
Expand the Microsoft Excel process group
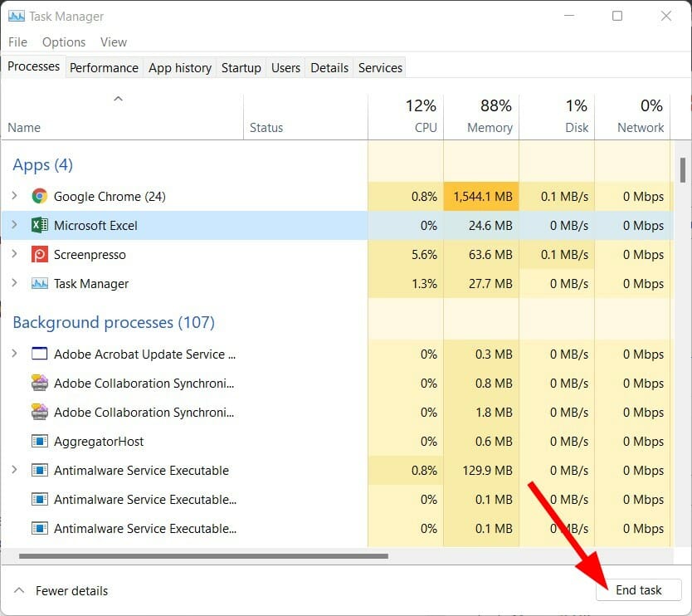(x=15, y=225)
